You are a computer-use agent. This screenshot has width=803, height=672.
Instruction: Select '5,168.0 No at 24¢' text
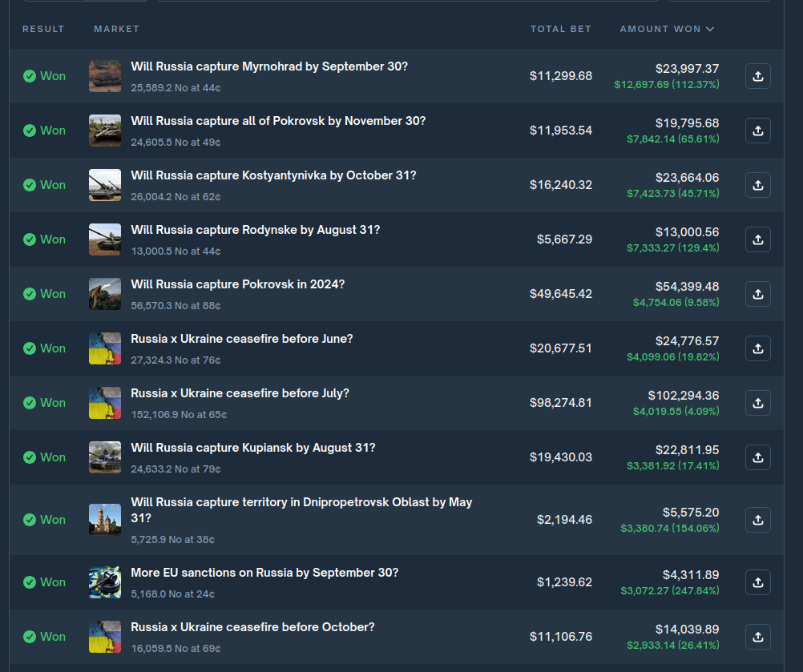point(172,594)
